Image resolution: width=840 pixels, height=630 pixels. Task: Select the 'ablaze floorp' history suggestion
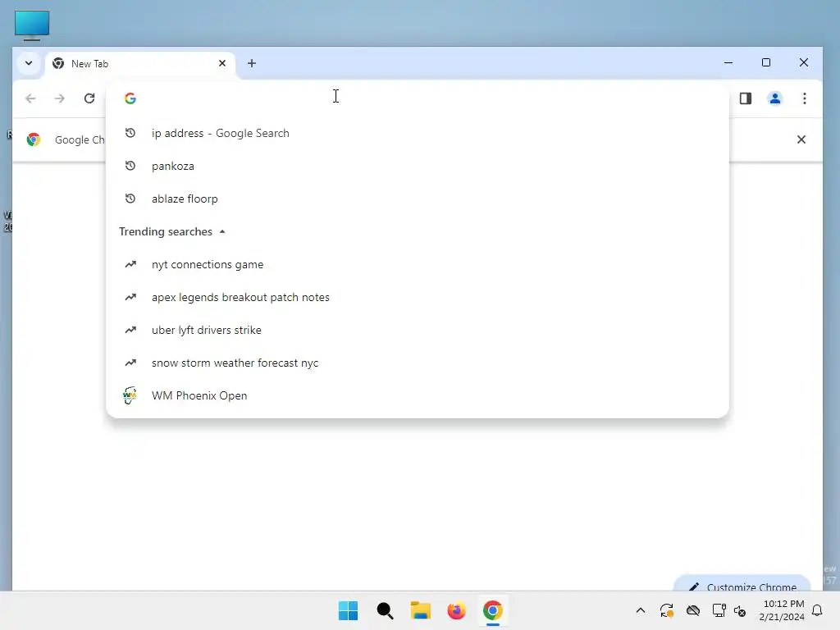pyautogui.click(x=418, y=199)
